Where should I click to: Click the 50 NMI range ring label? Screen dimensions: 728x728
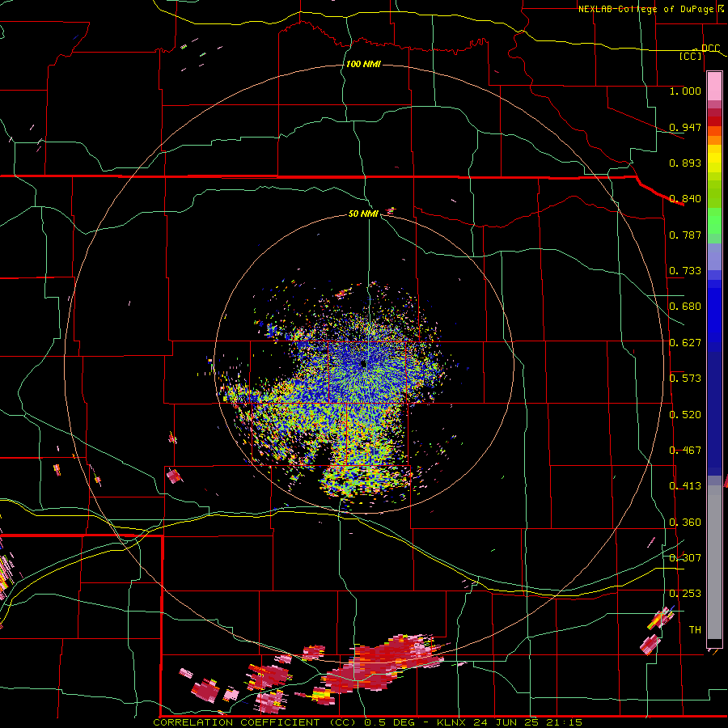click(x=363, y=214)
